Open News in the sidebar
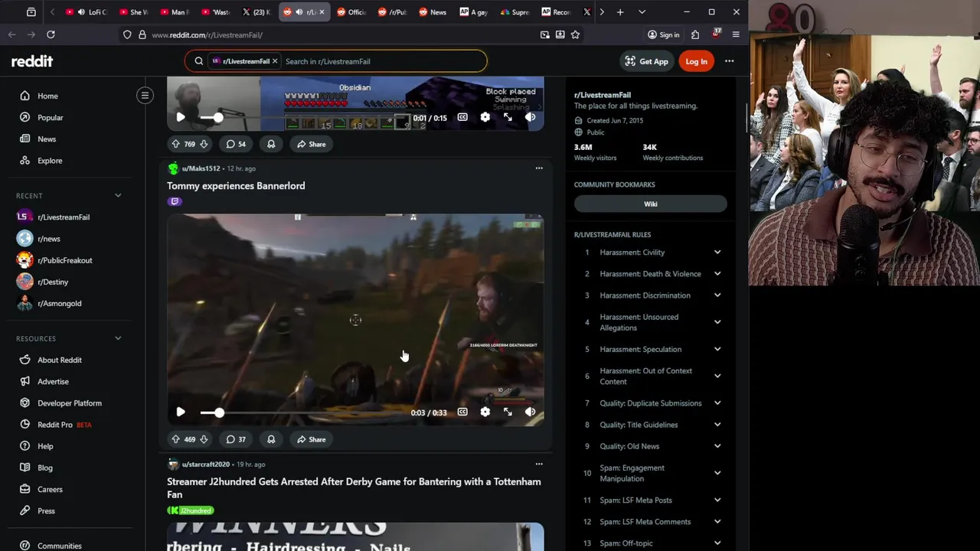The width and height of the screenshot is (980, 551). tap(47, 139)
